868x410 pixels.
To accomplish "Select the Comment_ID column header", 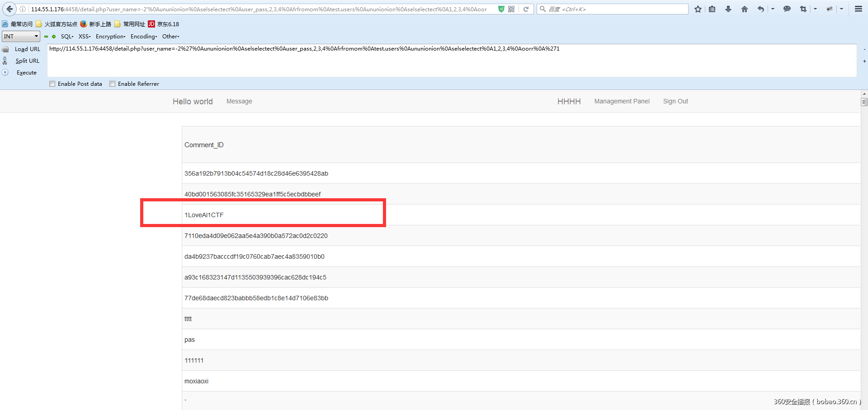I will (204, 145).
